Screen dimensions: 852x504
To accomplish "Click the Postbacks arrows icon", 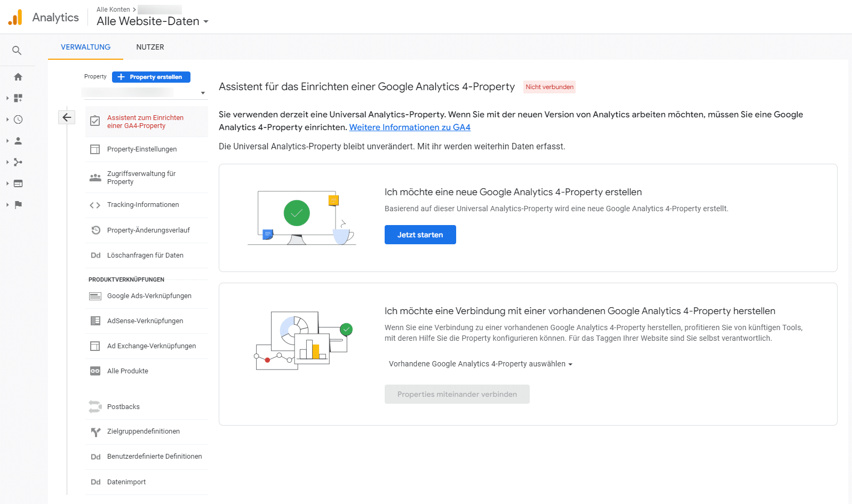I will tap(95, 407).
